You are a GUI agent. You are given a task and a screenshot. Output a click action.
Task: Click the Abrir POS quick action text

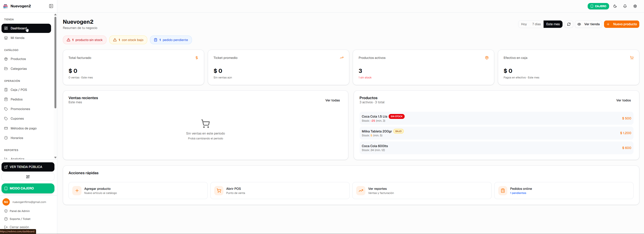coord(234,189)
